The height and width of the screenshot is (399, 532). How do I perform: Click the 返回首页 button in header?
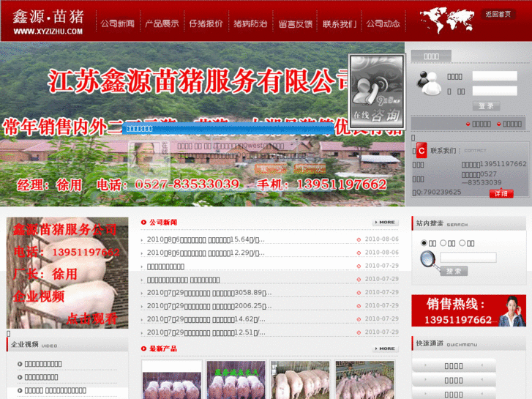tap(498, 14)
